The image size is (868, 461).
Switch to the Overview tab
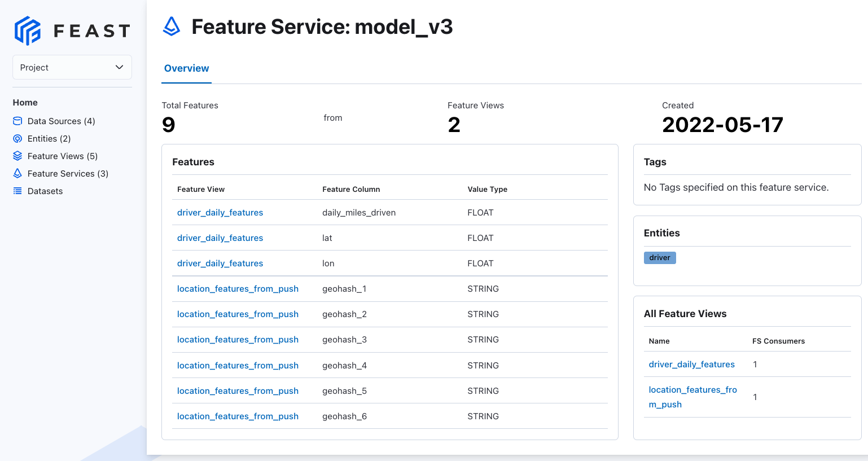point(186,68)
